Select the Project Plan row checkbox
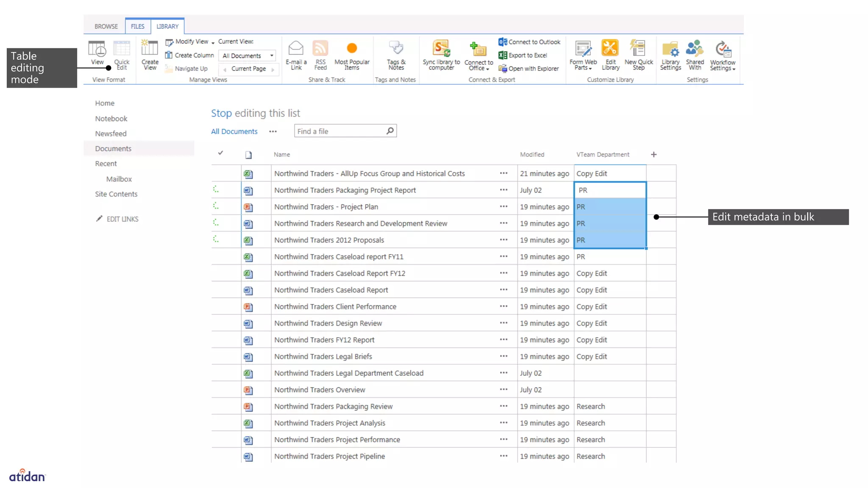 click(x=216, y=206)
